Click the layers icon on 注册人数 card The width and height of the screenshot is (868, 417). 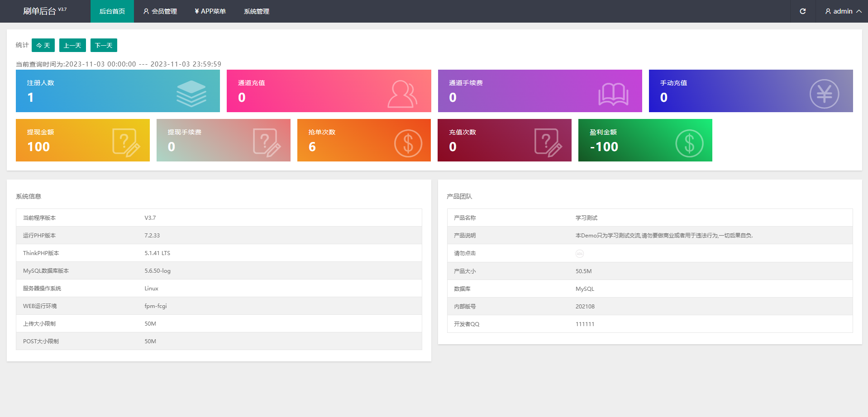(x=191, y=94)
